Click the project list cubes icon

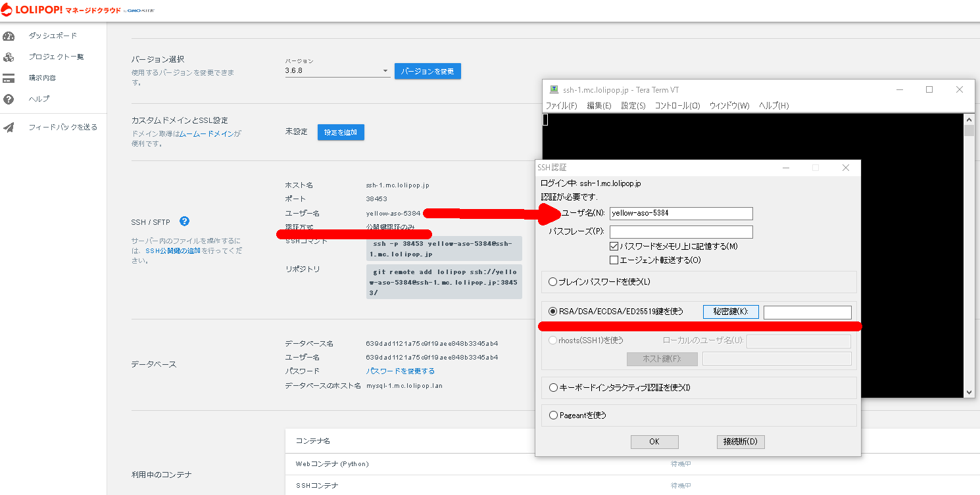pos(9,57)
